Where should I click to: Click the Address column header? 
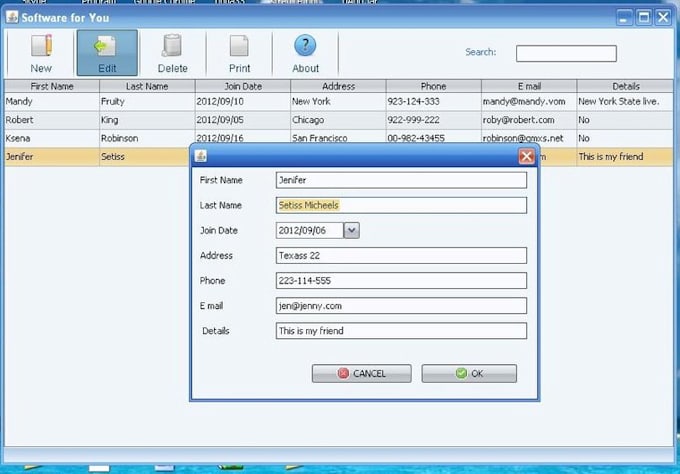point(338,86)
